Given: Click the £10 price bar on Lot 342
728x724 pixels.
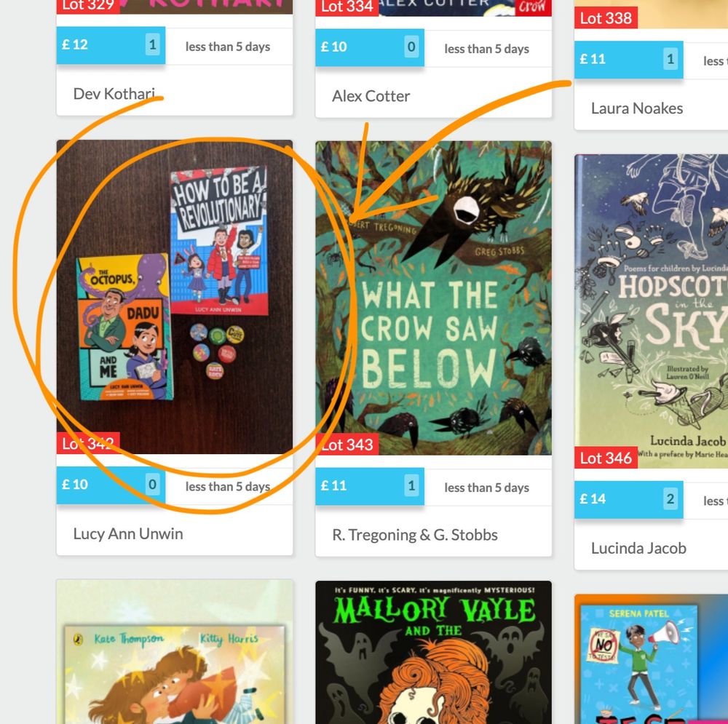Looking at the screenshot, I should (111, 485).
